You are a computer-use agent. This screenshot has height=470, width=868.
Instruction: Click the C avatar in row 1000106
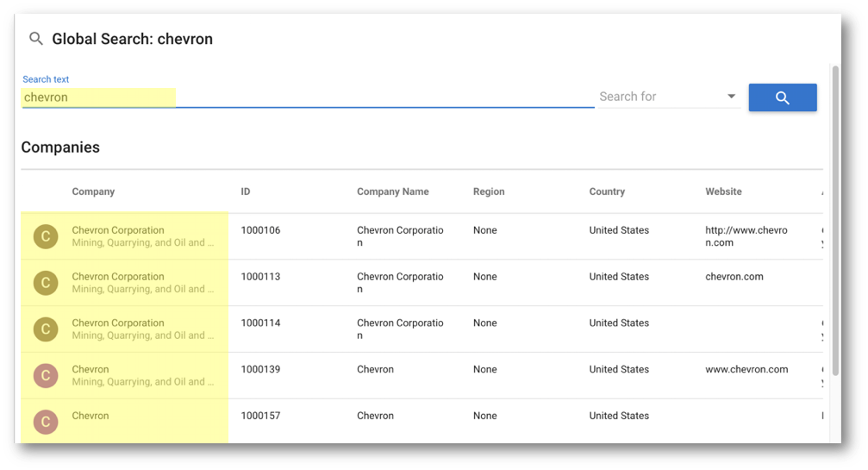pos(46,236)
